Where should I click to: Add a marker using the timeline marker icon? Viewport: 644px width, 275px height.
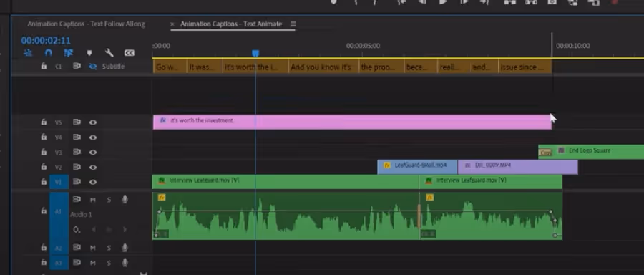point(89,53)
